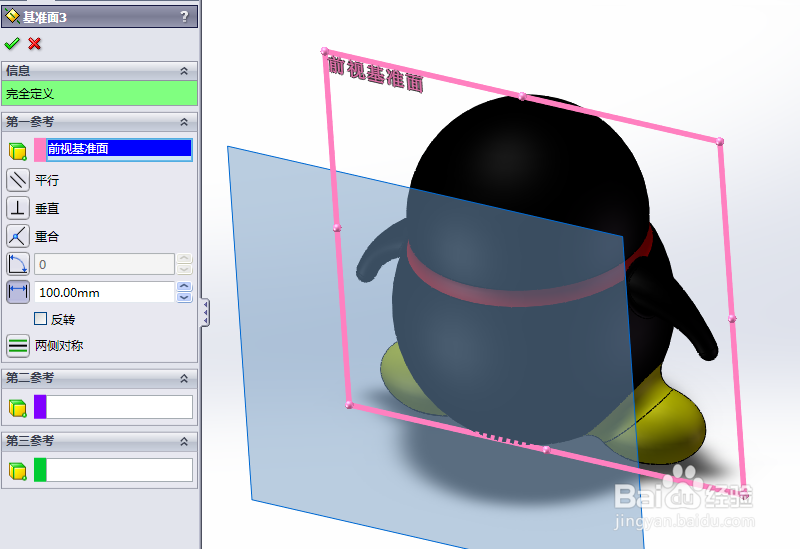Image resolution: width=800 pixels, height=549 pixels.
Task: Collapse the 第三参考 section
Action: pos(184,441)
